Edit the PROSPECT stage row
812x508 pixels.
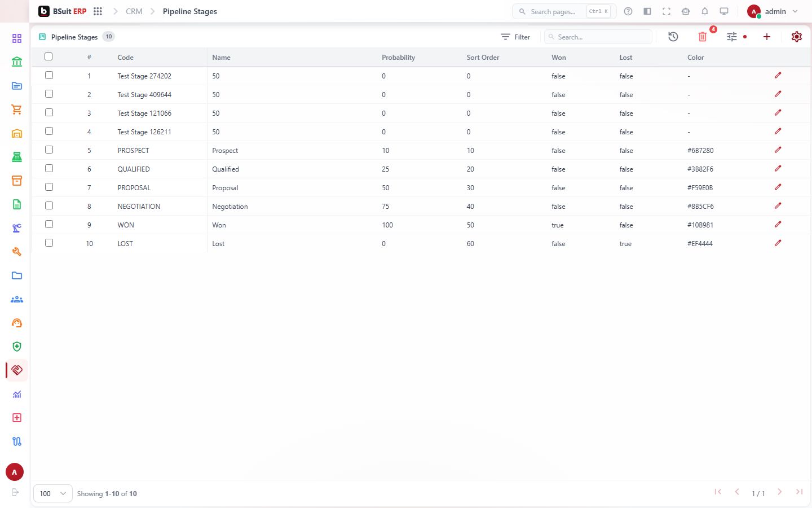pos(778,150)
